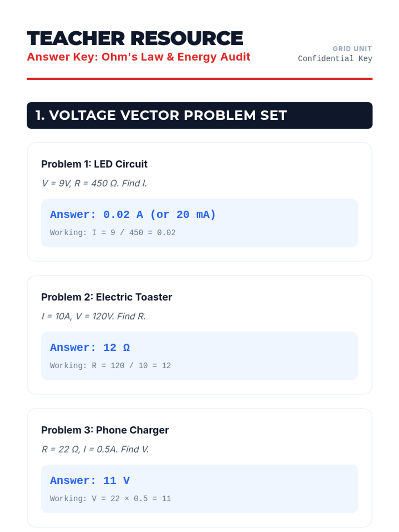Click the working V = 22 × 0.5
The height and width of the screenshot is (532, 399).
[110, 498]
